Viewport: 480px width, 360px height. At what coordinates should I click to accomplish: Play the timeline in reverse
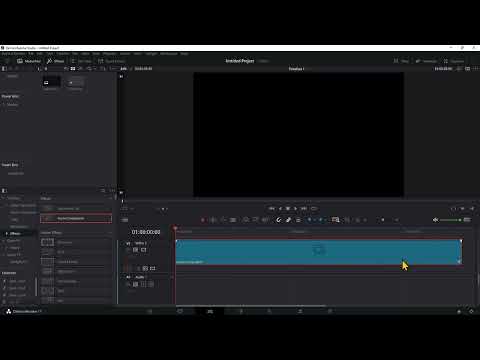(x=280, y=209)
